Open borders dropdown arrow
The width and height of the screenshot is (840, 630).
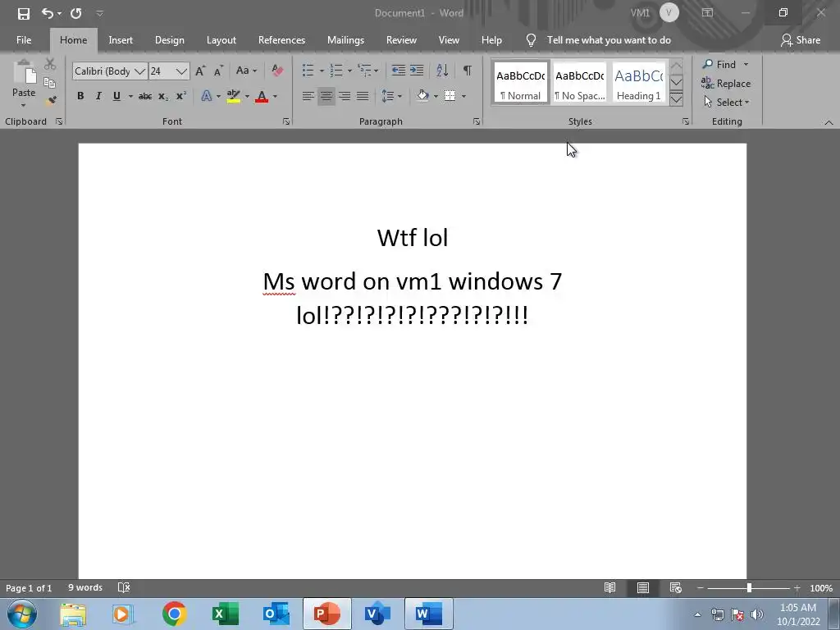pyautogui.click(x=464, y=97)
